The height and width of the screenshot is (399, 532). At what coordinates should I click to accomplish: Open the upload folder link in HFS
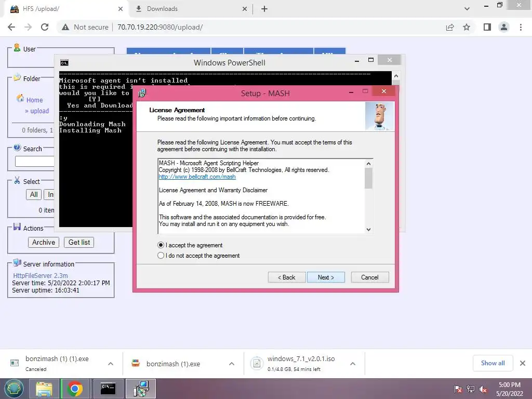pos(39,111)
